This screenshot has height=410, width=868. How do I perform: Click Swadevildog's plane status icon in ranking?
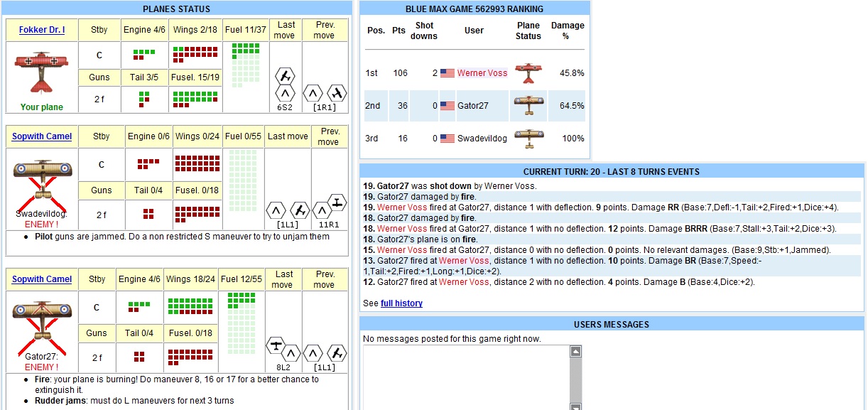[528, 139]
